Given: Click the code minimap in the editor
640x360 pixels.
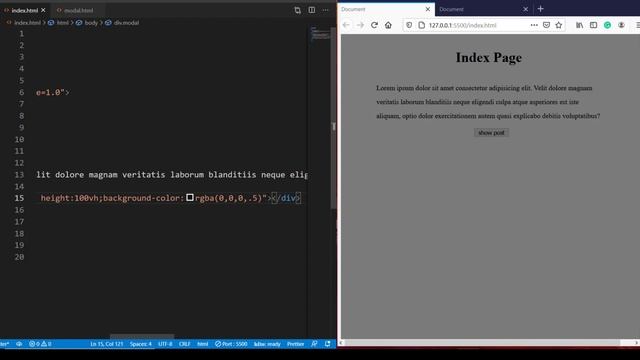Looking at the screenshot, I should pyautogui.click(x=320, y=34).
